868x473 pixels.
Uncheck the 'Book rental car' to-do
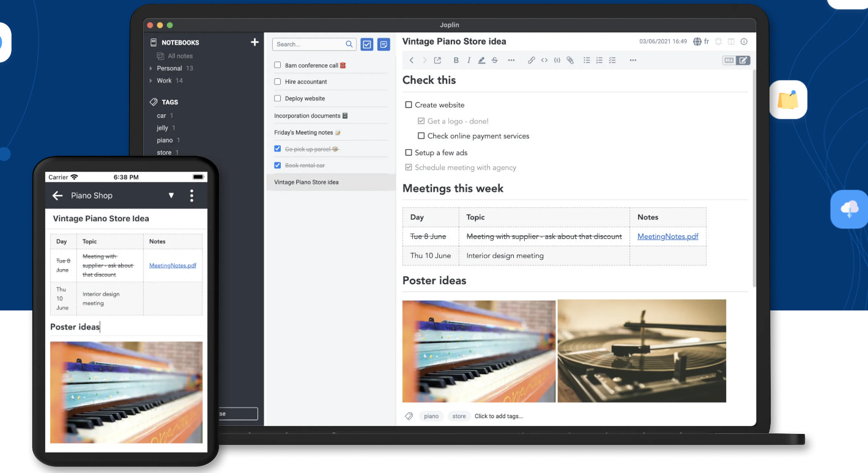[278, 165]
